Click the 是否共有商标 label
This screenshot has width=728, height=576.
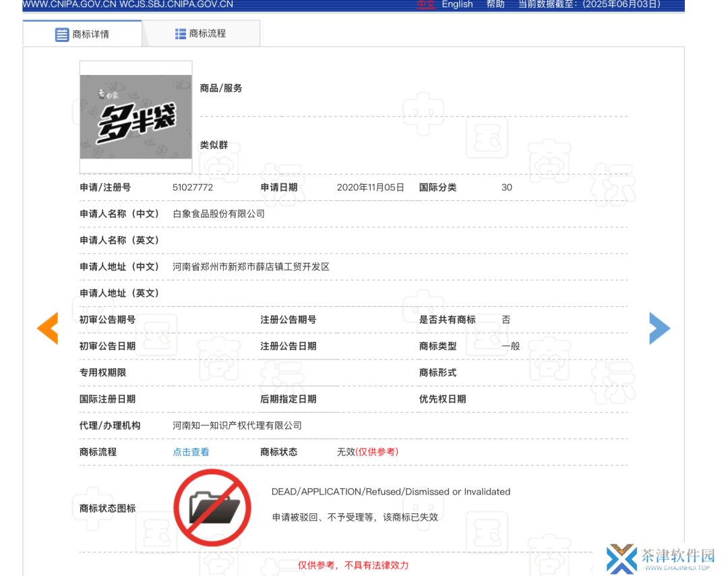[x=447, y=320]
